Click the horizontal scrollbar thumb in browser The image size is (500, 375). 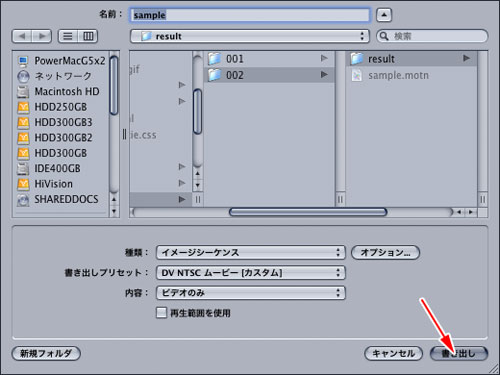308,212
